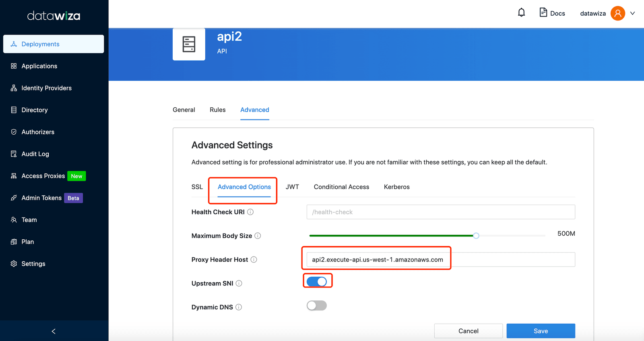The width and height of the screenshot is (644, 341).
Task: Click the Proxy Header Host info icon
Action: 254,259
